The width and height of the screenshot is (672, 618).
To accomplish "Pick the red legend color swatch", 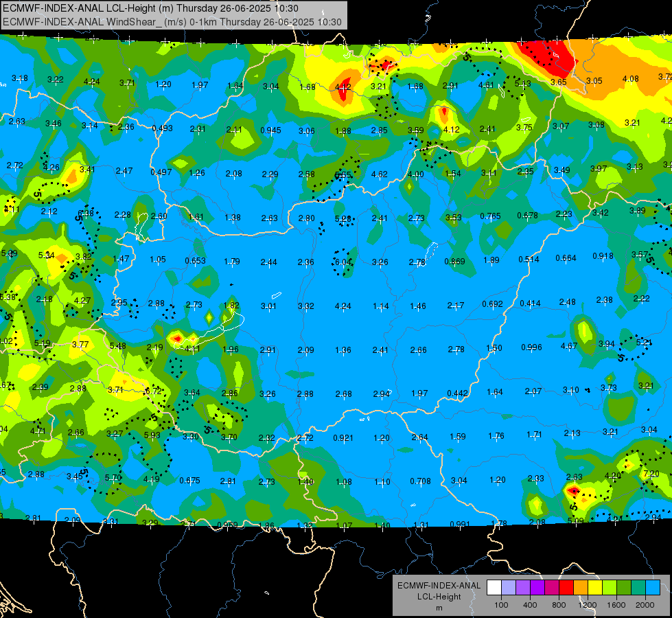I will (566, 588).
